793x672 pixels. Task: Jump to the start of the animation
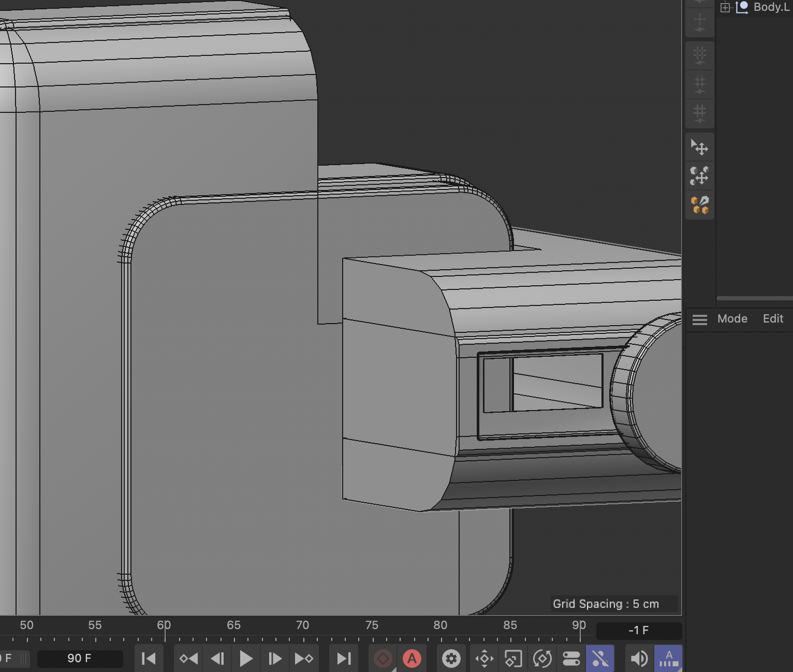pos(149,659)
